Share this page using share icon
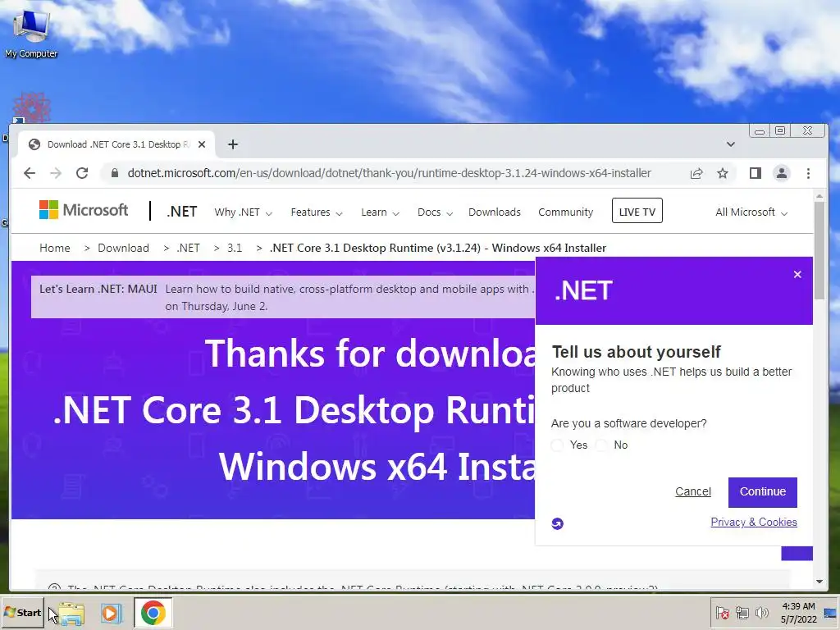Image resolution: width=840 pixels, height=630 pixels. [696, 173]
